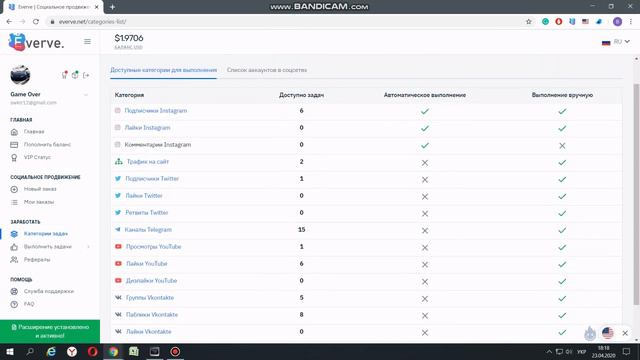Screen dimensions: 640x360
Task: Open Лайки Instagram category link
Action: [147, 128]
